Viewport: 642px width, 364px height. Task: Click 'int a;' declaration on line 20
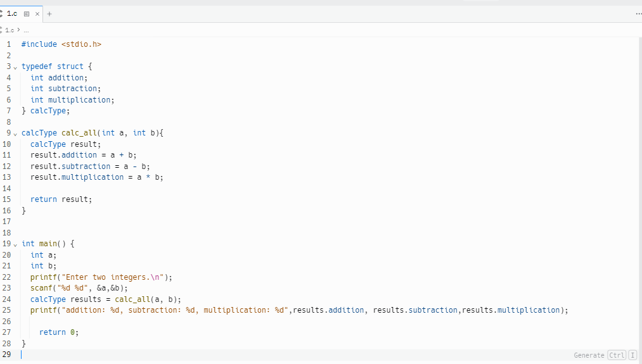point(43,254)
